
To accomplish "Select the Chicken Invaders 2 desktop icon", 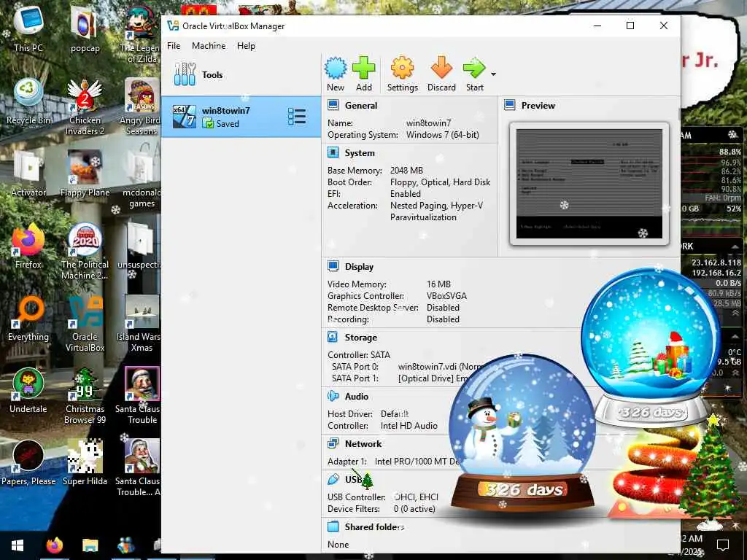I will tap(85, 107).
